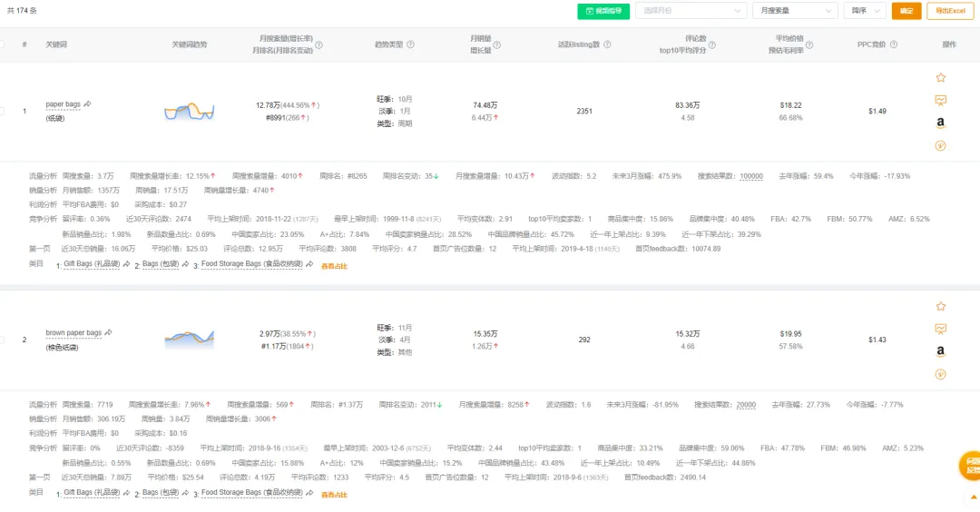This screenshot has height=512, width=980.
Task: Click the star favorite icon for paper bags
Action: point(941,77)
